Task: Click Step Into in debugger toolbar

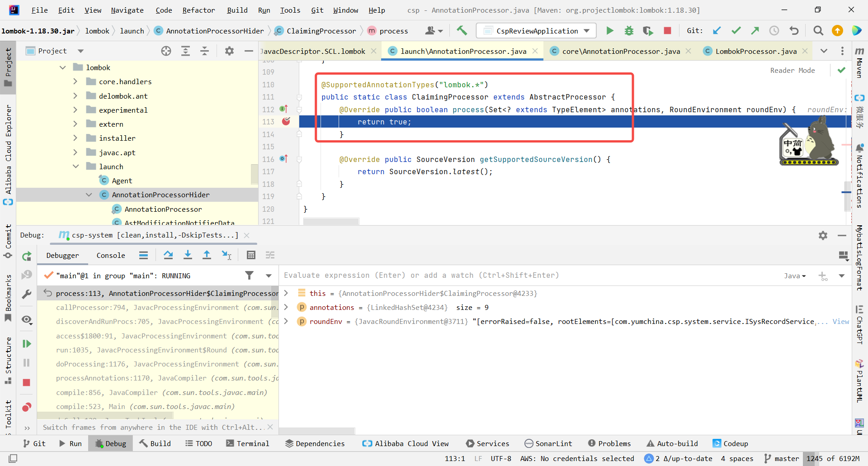Action: pos(188,255)
